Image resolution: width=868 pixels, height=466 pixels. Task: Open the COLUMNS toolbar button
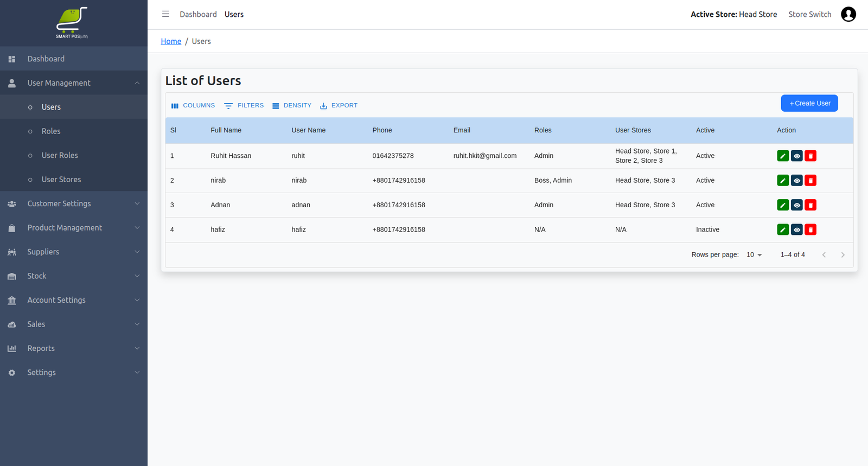pyautogui.click(x=193, y=105)
